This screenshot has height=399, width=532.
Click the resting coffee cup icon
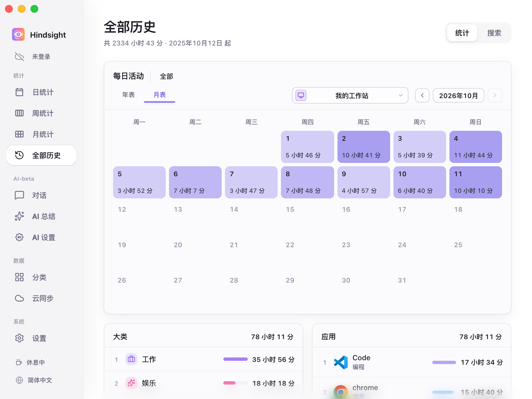(19, 362)
